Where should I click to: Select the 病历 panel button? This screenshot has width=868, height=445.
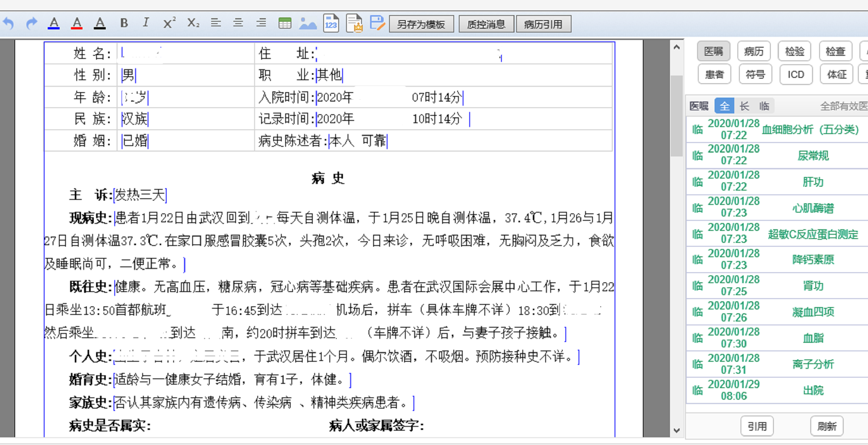tap(754, 51)
